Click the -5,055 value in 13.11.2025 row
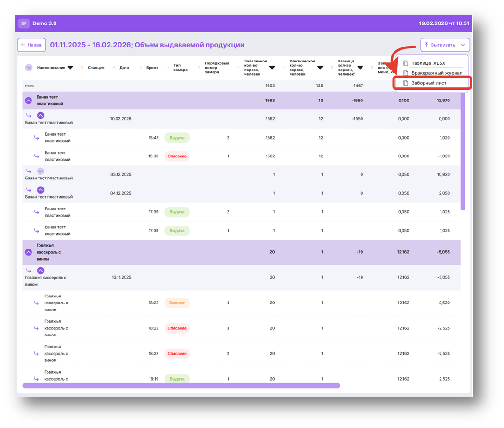Screen dimensions: 504x428 pyautogui.click(x=443, y=277)
